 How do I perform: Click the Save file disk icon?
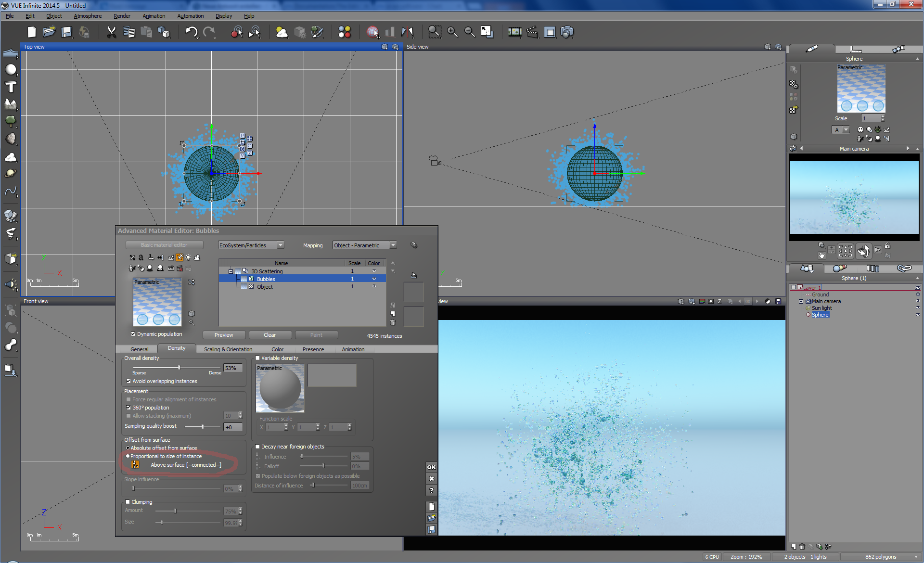66,32
